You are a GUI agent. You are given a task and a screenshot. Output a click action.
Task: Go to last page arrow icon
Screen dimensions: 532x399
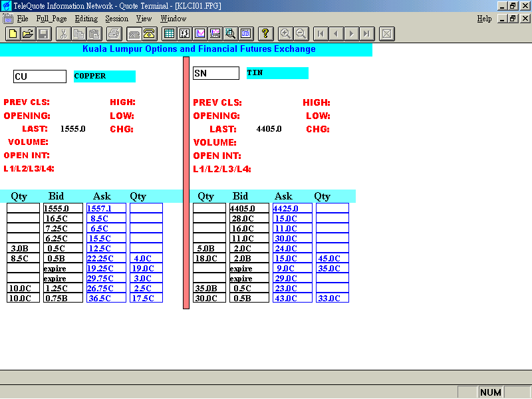coord(367,34)
